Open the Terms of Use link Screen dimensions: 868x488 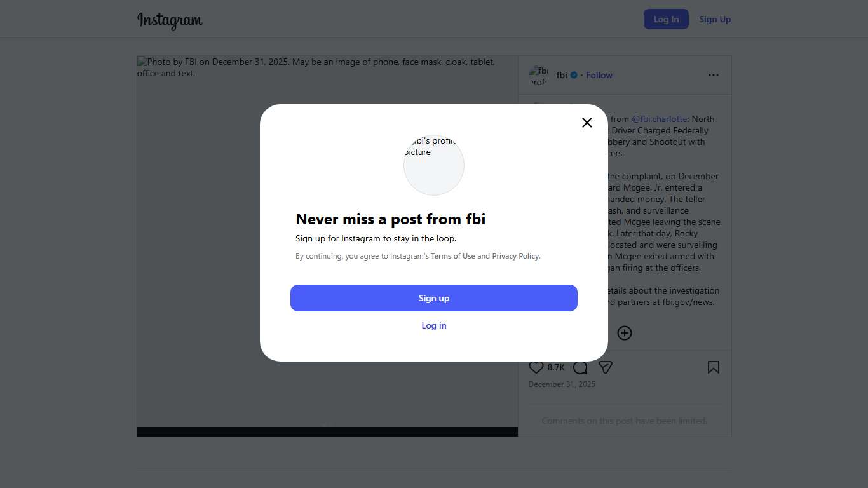coord(453,256)
